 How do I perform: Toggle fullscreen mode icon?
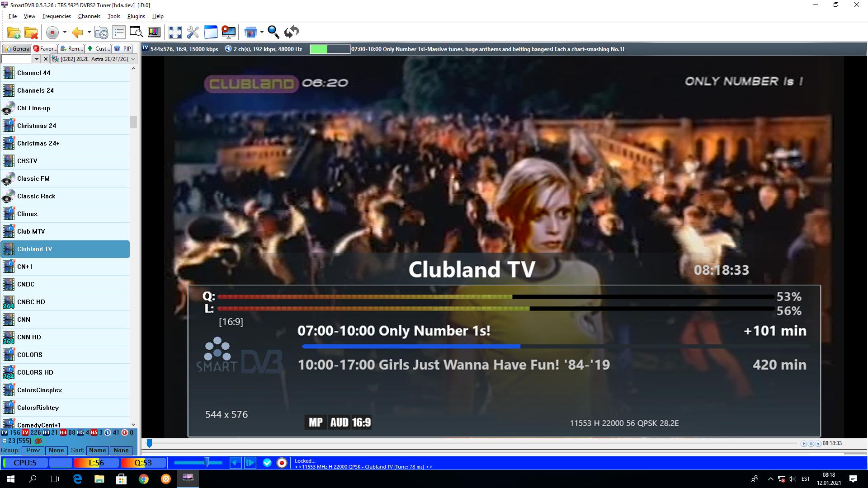tap(175, 32)
